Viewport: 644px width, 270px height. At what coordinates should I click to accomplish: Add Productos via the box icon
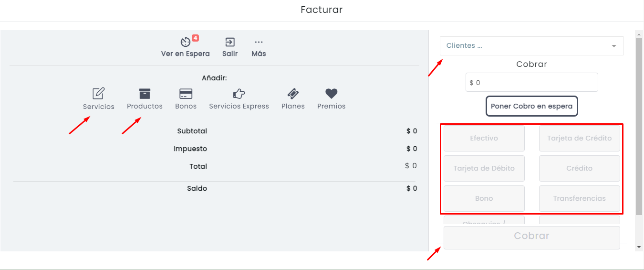click(145, 93)
